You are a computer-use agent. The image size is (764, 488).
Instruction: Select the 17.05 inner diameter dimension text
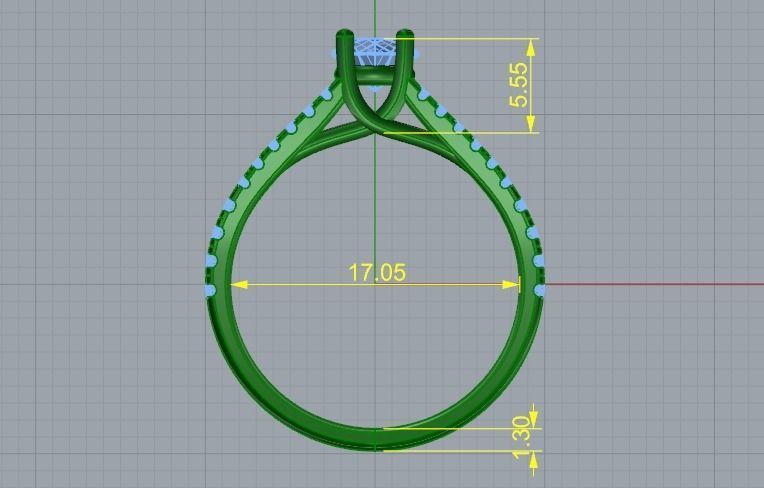pos(377,272)
